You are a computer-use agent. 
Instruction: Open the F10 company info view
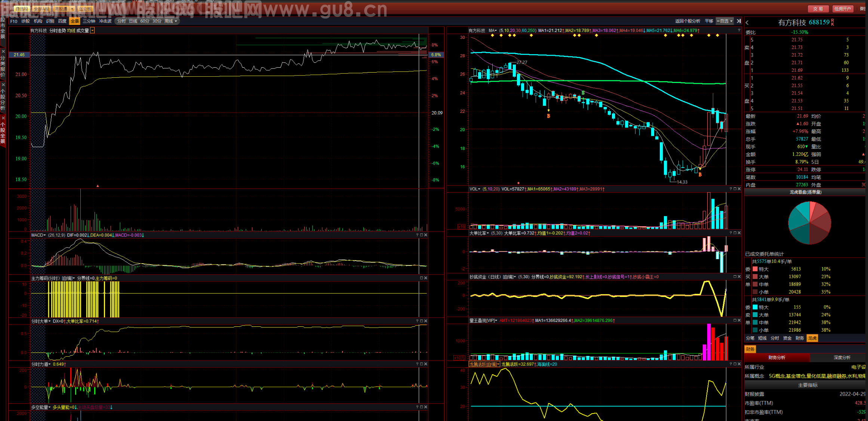(x=14, y=21)
